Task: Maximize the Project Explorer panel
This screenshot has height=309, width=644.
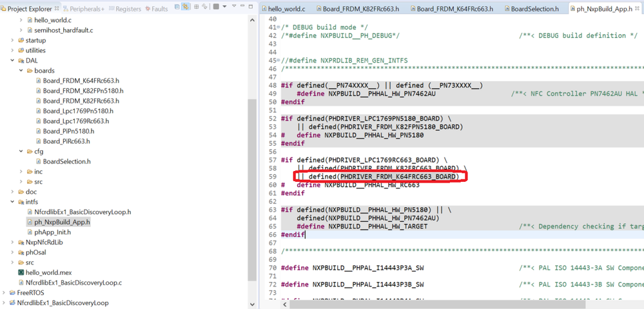Action: tap(251, 6)
